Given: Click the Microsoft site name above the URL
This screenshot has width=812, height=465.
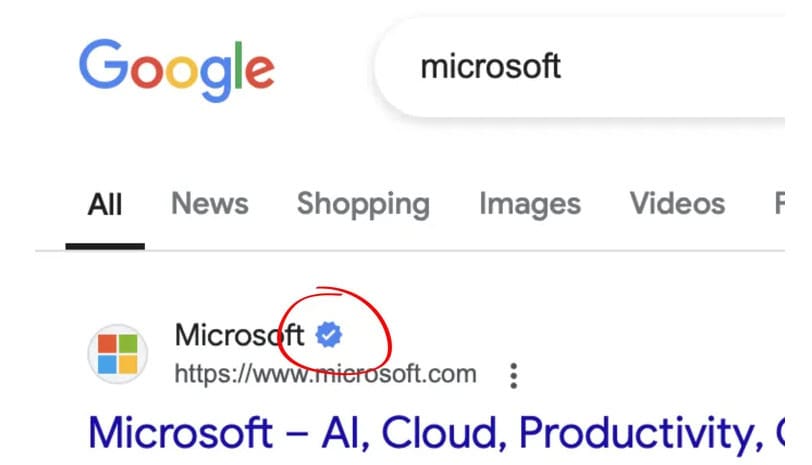Looking at the screenshot, I should [239, 335].
